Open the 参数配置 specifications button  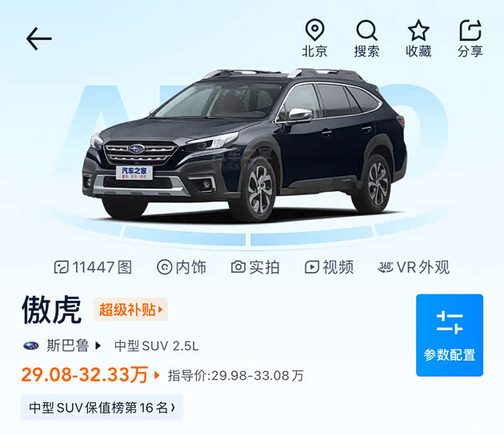(450, 335)
